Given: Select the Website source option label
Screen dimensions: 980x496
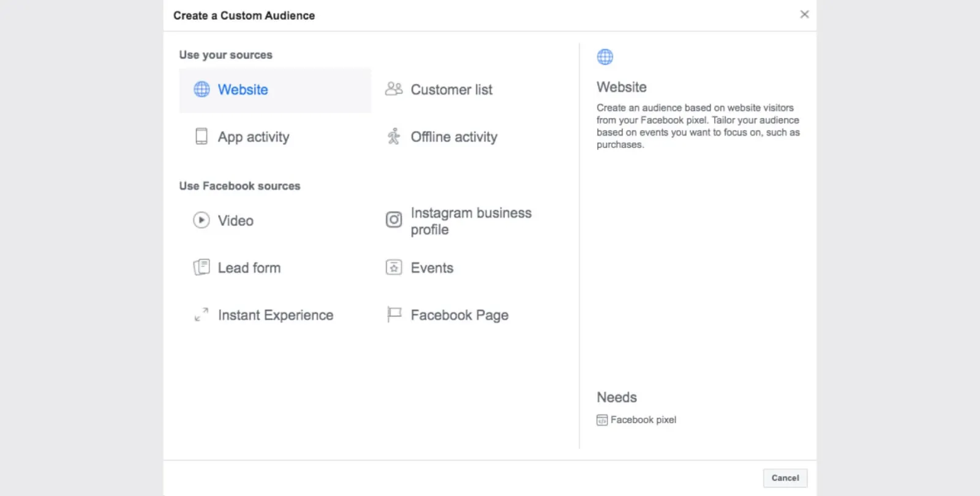Looking at the screenshot, I should click(x=243, y=90).
